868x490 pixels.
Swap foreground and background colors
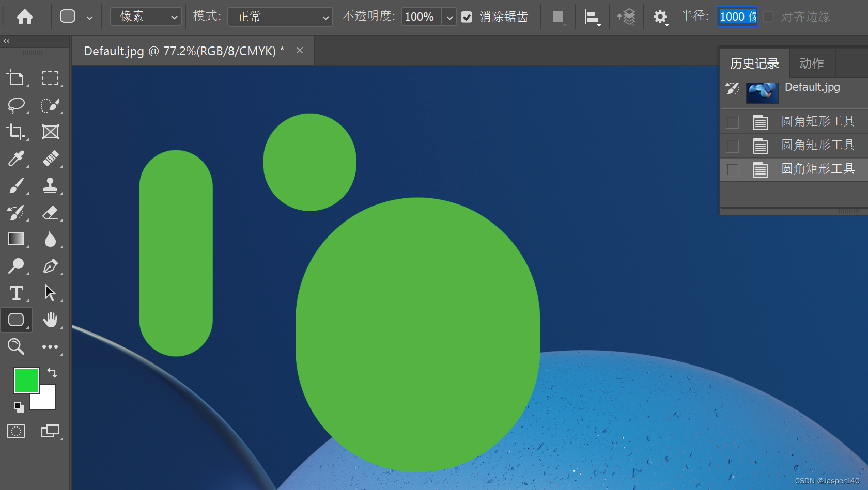52,372
